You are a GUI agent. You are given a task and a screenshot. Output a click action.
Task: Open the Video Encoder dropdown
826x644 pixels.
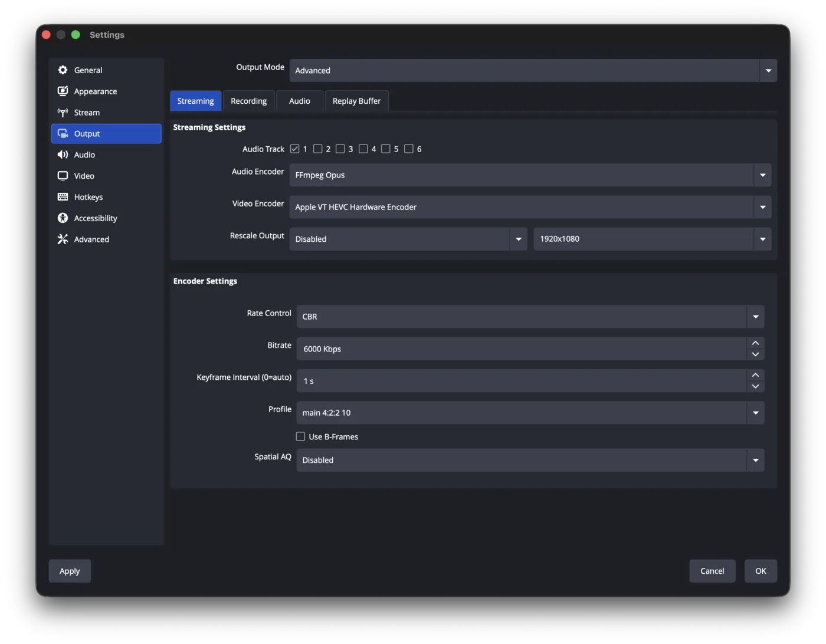[530, 207]
